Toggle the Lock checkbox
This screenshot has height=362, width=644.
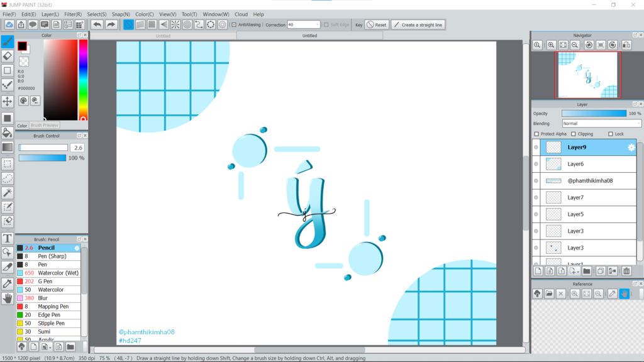tap(611, 134)
